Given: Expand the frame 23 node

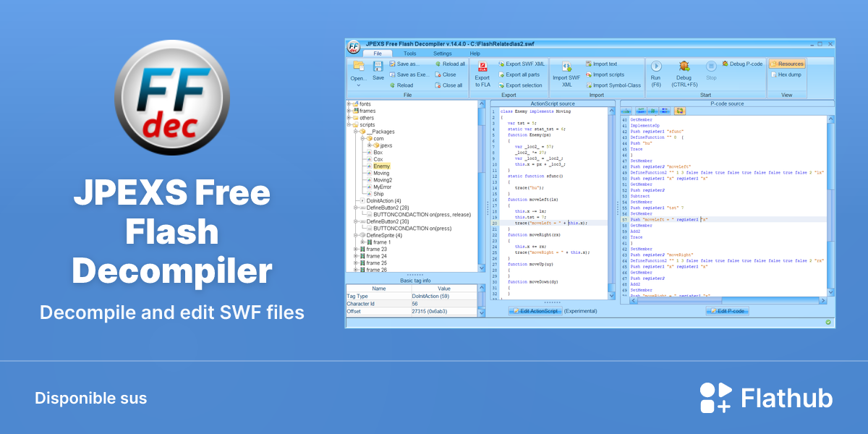Looking at the screenshot, I should 356,249.
